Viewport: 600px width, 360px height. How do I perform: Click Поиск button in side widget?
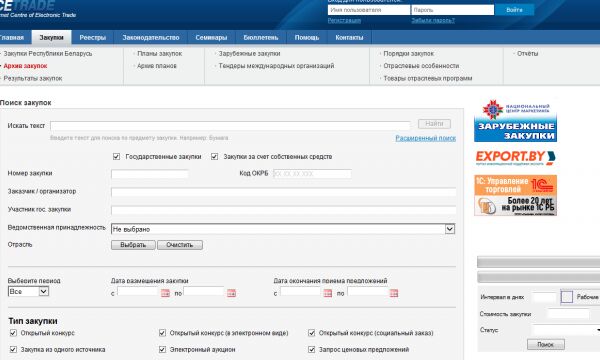point(546,344)
